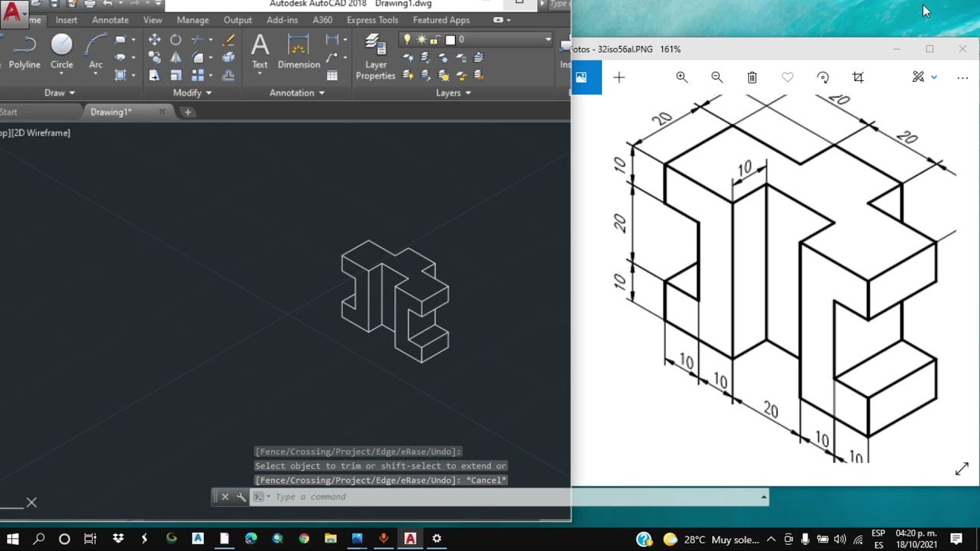This screenshot has height=551, width=980.
Task: Open dropdown arrow next to Rectangle tool
Action: 133,40
